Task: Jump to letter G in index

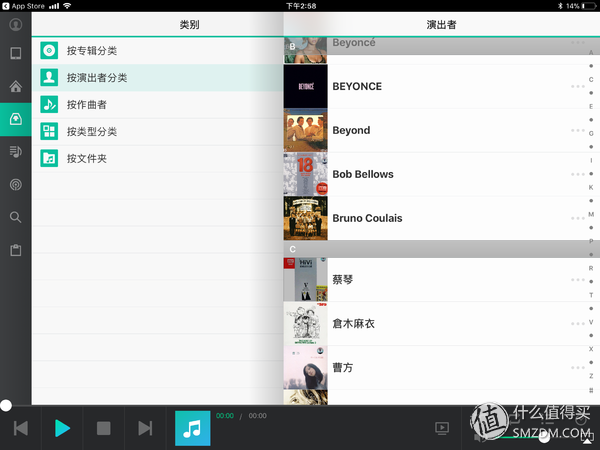Action: (x=591, y=134)
